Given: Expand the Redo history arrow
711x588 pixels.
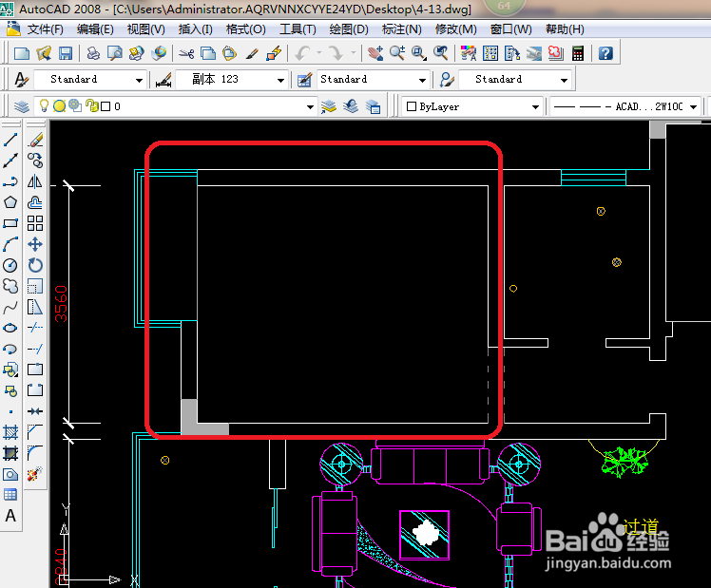Looking at the screenshot, I should coord(354,53).
